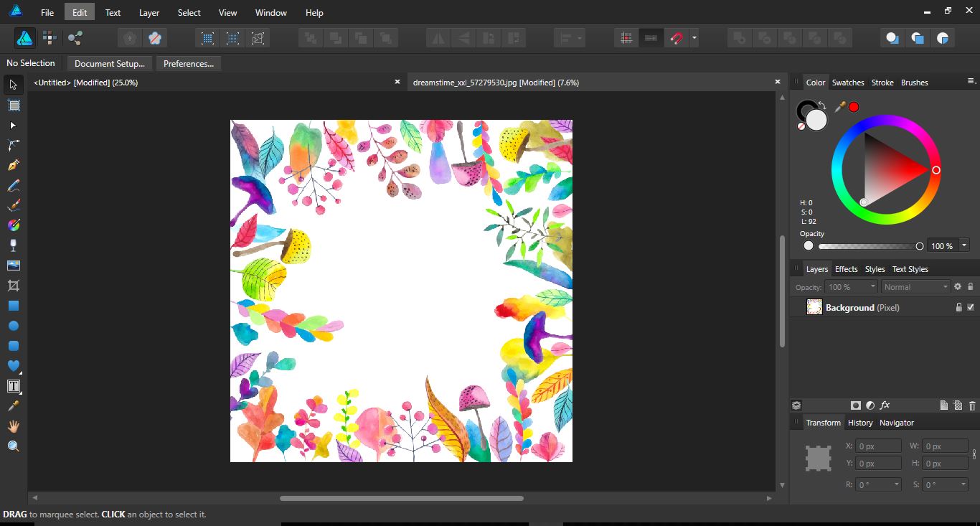Expand the snapping options dropdown arrow

pyautogui.click(x=693, y=37)
